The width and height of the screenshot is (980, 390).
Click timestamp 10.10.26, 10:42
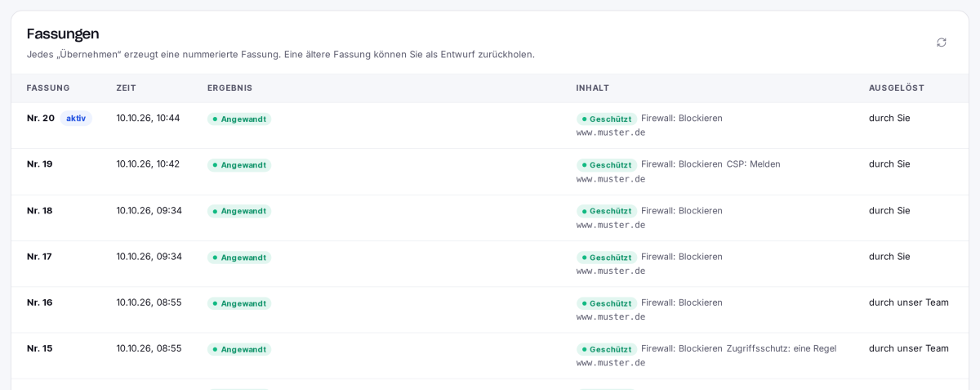[148, 164]
